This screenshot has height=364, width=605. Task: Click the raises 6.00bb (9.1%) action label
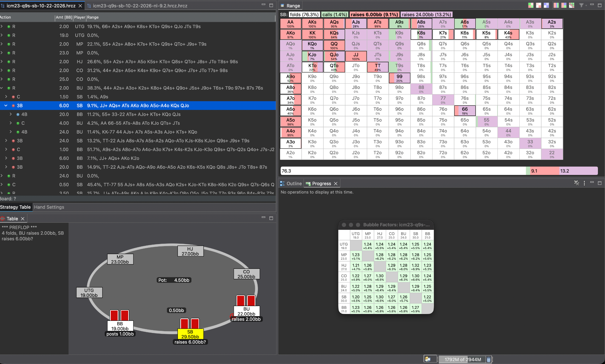point(374,14)
